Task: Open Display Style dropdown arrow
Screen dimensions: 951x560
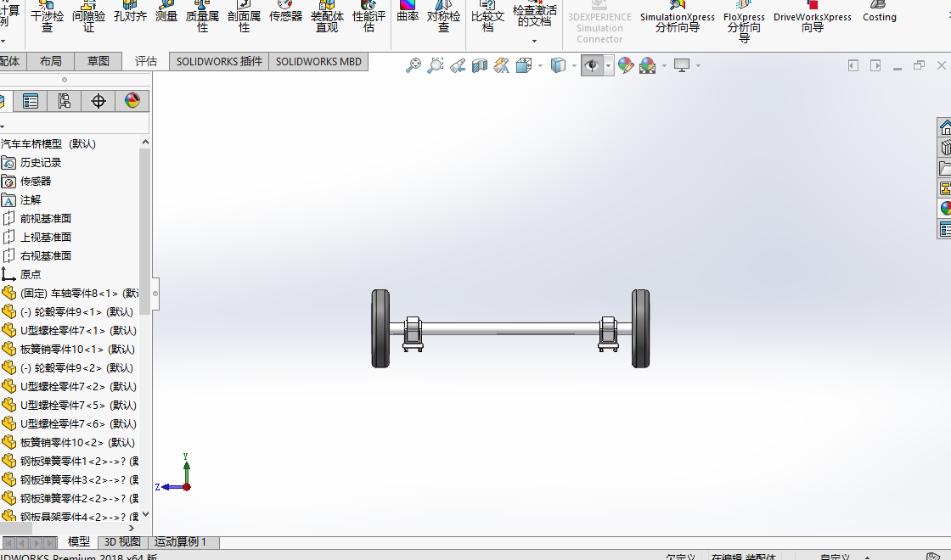Action: tap(574, 65)
